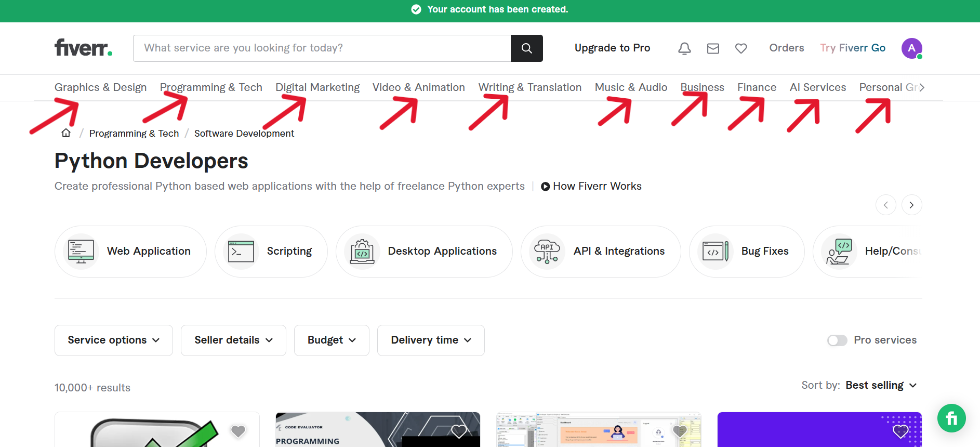The width and height of the screenshot is (980, 447).
Task: Open the favorites heart in header
Action: [x=741, y=48]
